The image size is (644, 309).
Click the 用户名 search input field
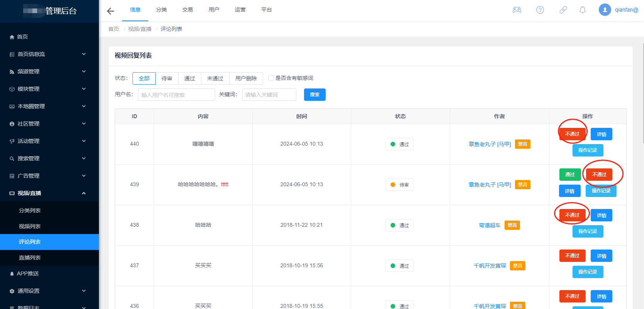177,95
